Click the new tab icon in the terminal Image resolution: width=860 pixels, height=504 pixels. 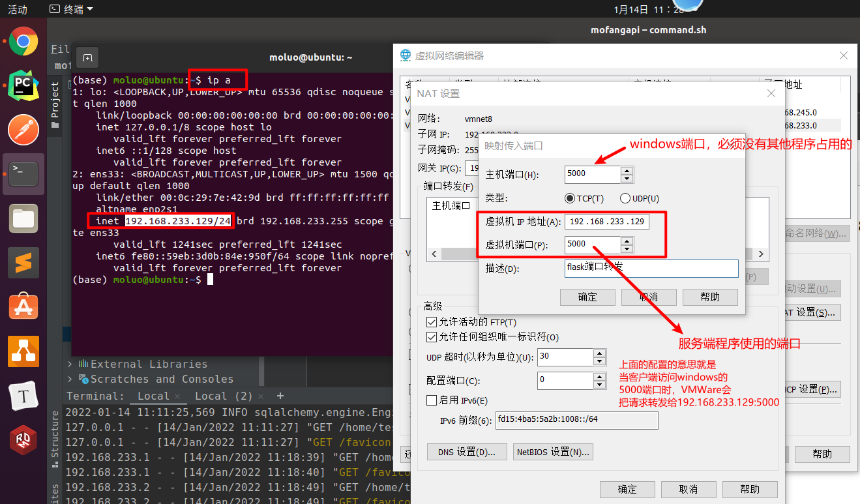click(x=87, y=57)
